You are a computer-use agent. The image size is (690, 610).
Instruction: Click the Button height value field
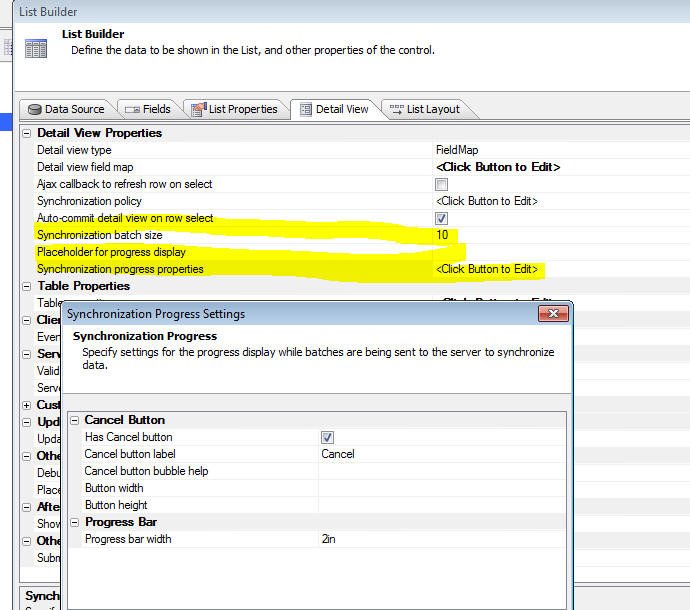tap(442, 505)
